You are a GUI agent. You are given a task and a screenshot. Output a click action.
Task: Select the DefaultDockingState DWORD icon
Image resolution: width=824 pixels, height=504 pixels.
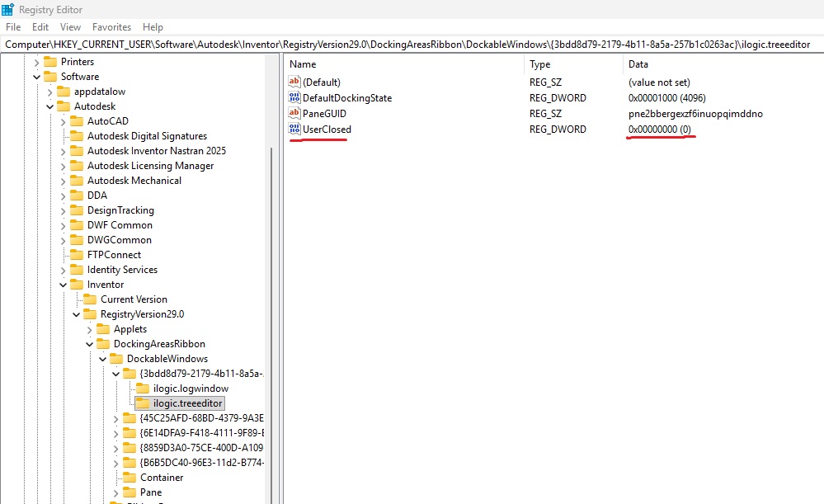tap(294, 97)
